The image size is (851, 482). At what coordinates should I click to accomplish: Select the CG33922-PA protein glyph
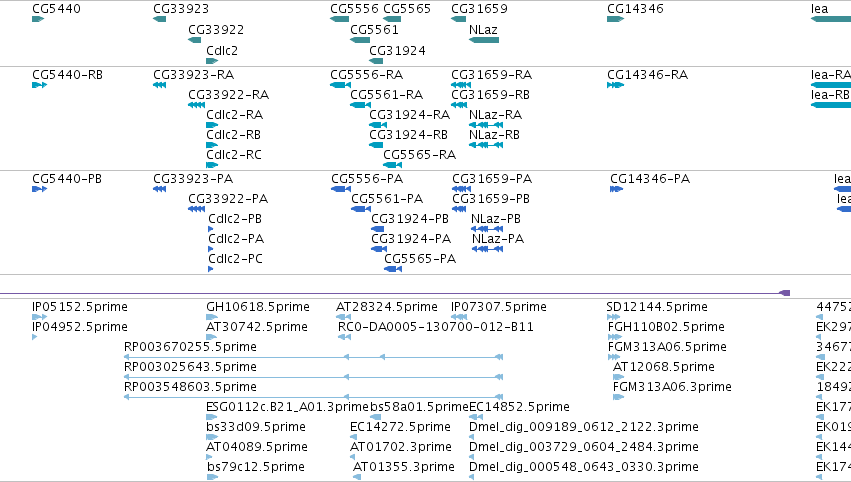point(196,209)
